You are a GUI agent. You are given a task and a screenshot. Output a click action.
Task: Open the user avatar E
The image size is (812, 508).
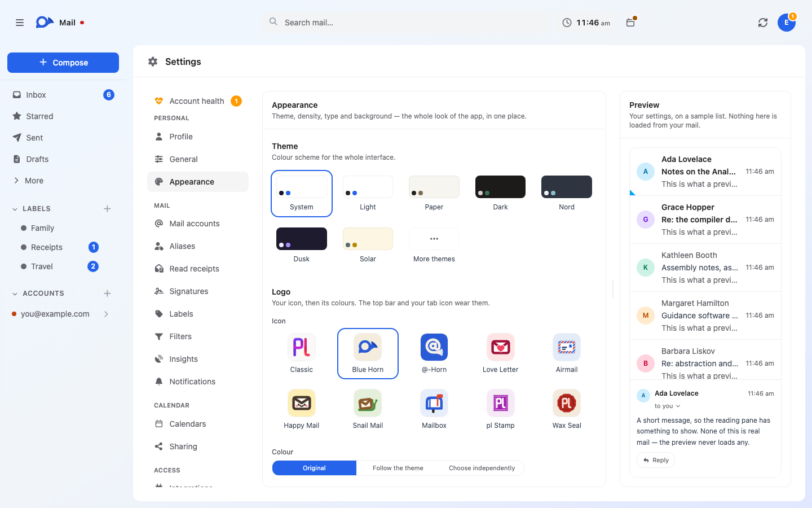[787, 23]
